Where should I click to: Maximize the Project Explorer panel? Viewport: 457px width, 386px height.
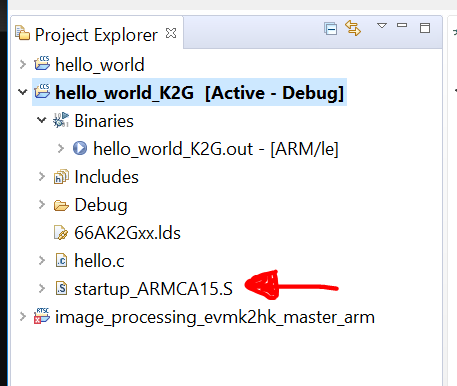click(425, 28)
